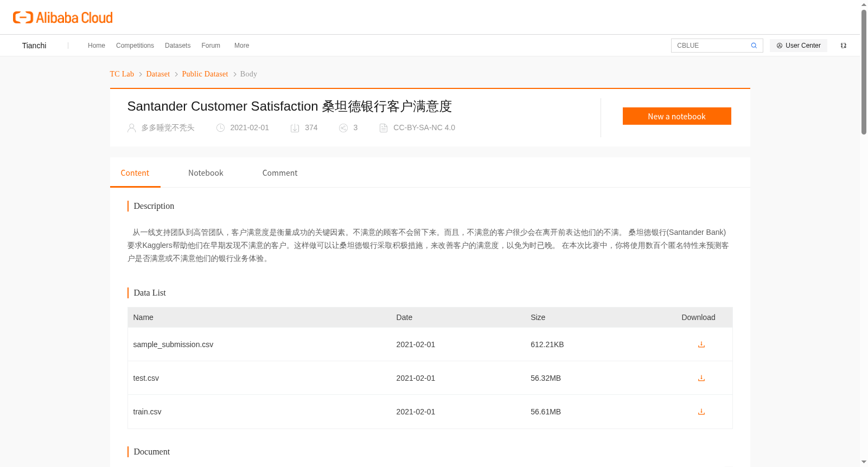Open the Home menu item
This screenshot has height=467, width=868.
97,46
